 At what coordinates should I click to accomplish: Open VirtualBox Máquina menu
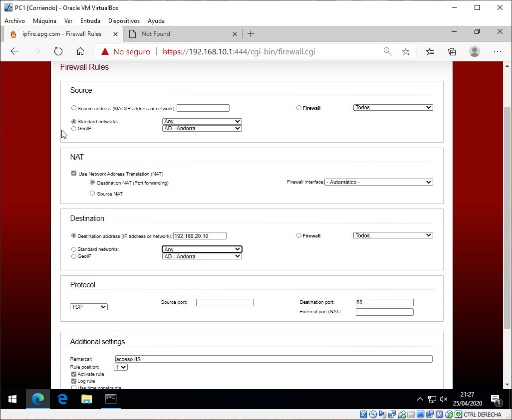44,20
